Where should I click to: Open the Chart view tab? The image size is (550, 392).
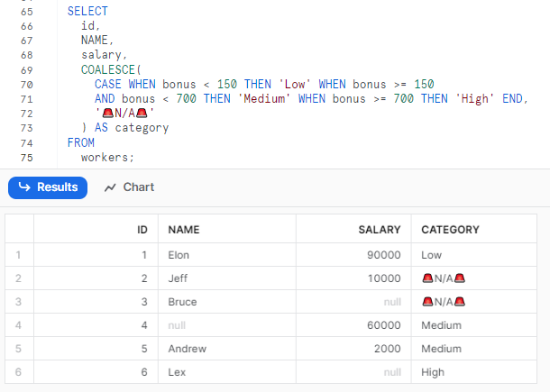[x=129, y=187]
